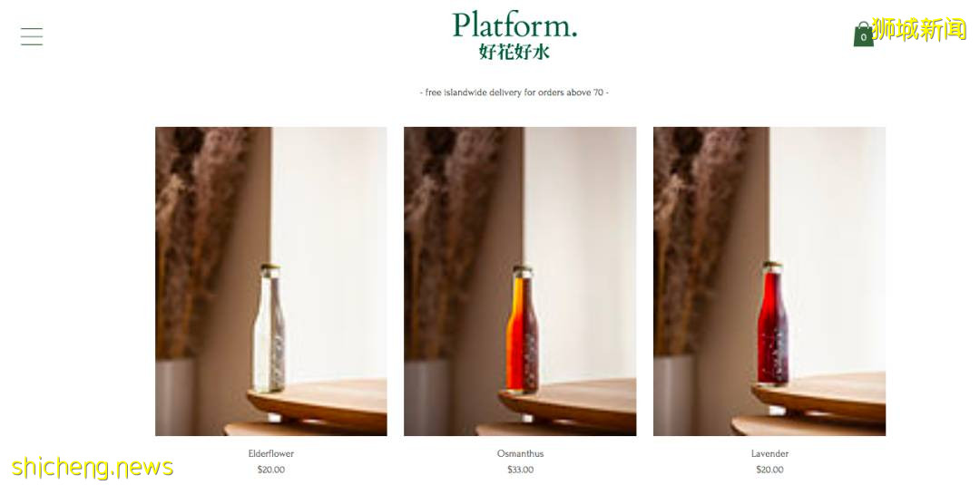Viewport: 980px width, 485px height.
Task: Click the $20.00 price under Lavender
Action: click(x=769, y=470)
